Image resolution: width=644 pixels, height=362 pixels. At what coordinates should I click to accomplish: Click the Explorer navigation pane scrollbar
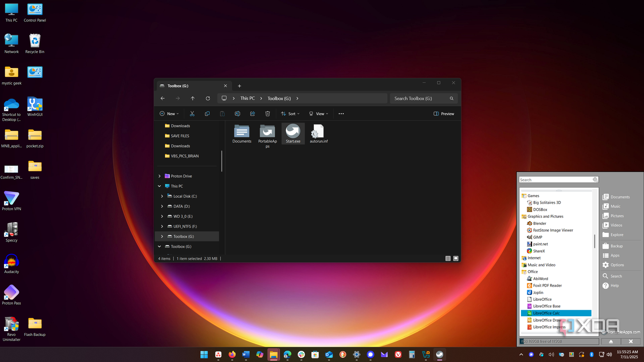tap(222, 161)
